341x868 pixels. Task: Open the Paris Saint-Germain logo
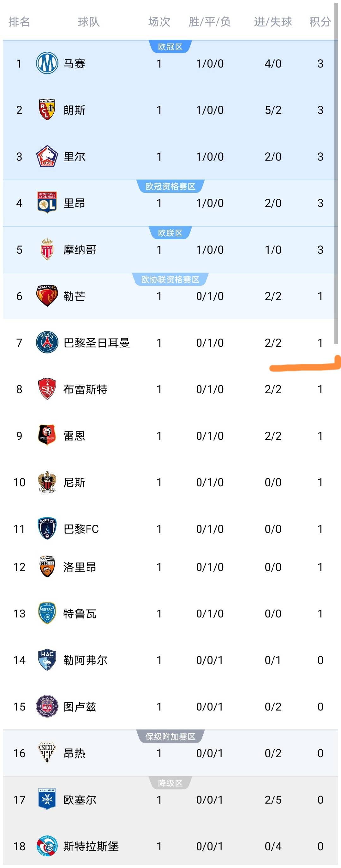point(47,342)
